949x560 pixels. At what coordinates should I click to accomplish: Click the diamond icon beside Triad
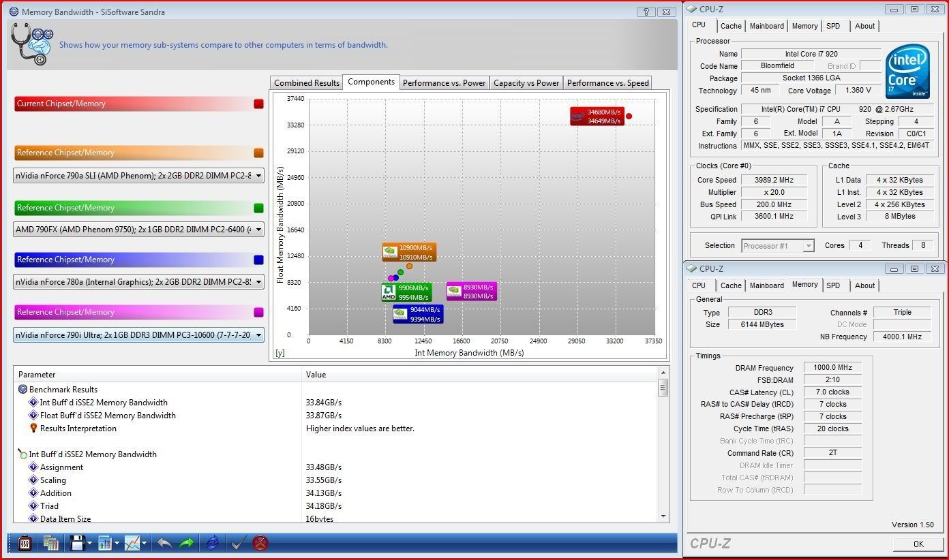tap(33, 506)
